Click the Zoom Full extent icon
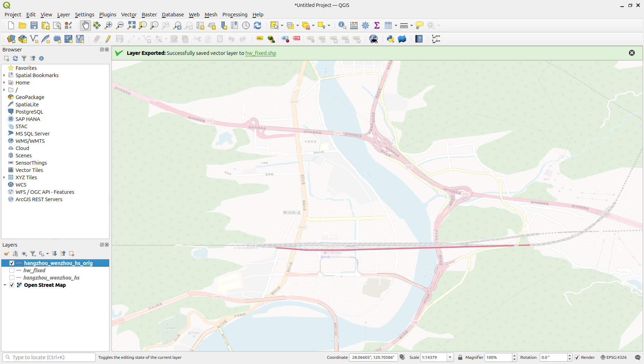644x364 pixels. pos(131,25)
